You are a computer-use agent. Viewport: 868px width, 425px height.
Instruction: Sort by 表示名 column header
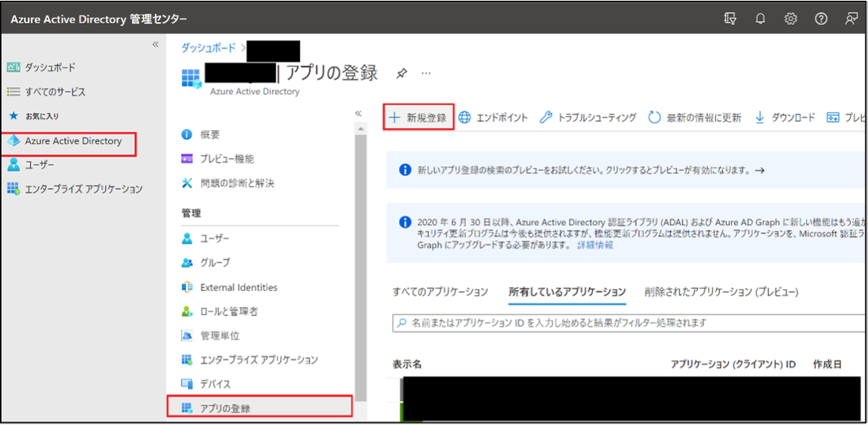(x=407, y=364)
